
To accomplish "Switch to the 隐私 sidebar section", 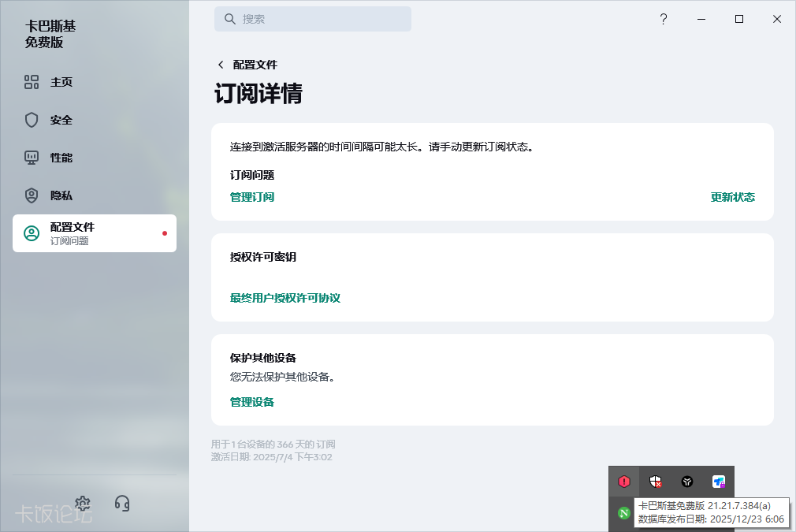I will [x=61, y=195].
